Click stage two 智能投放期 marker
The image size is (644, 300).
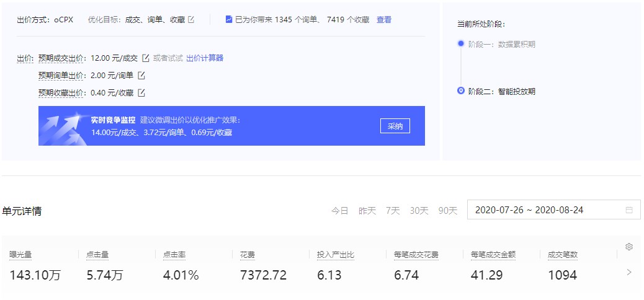461,90
